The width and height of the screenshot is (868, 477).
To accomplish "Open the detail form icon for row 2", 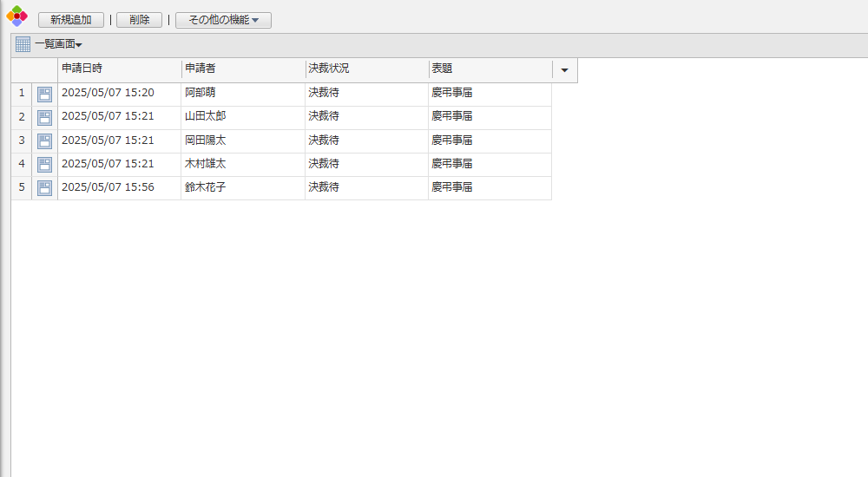I will pyautogui.click(x=44, y=117).
